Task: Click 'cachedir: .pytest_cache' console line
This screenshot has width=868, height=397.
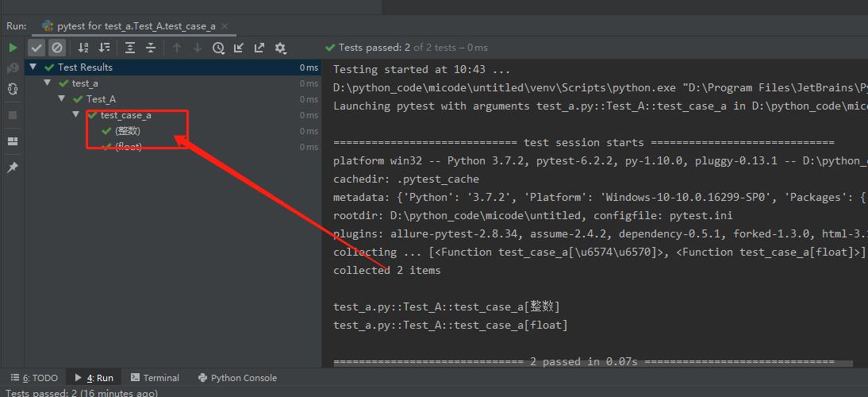Action: [405, 179]
